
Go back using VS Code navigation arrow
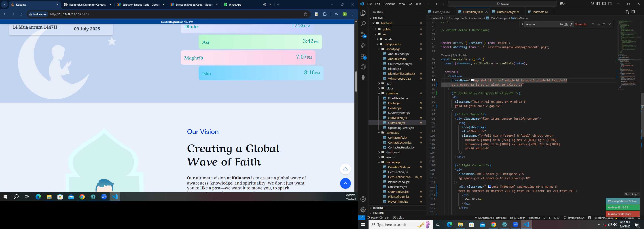pos(437,4)
